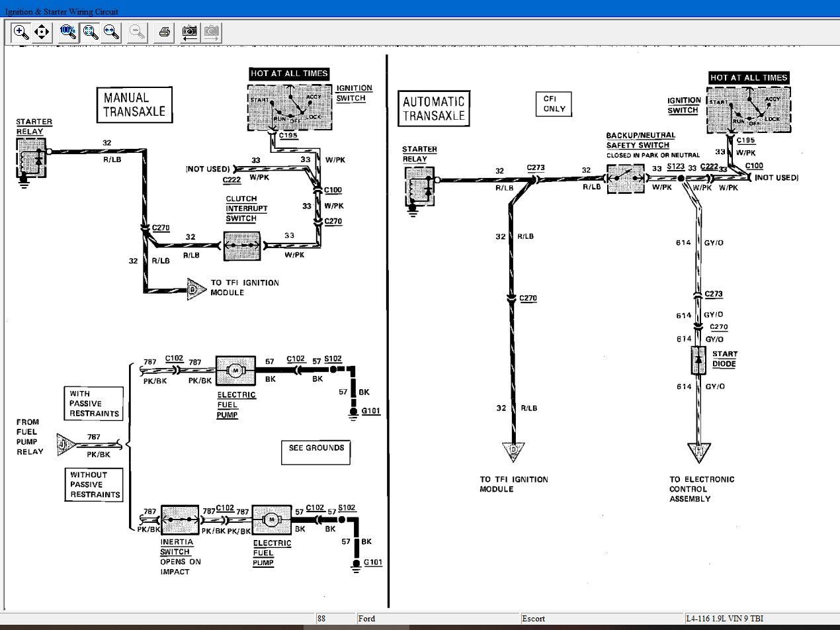
Task: Click the year field '88' in status bar
Action: coord(335,619)
